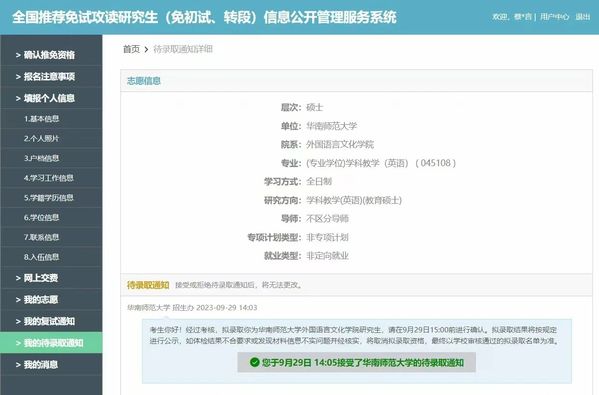599x395 pixels.
Task: Click note 接受或拒绝待录取通知后，将无法更改
Action: 239,285
